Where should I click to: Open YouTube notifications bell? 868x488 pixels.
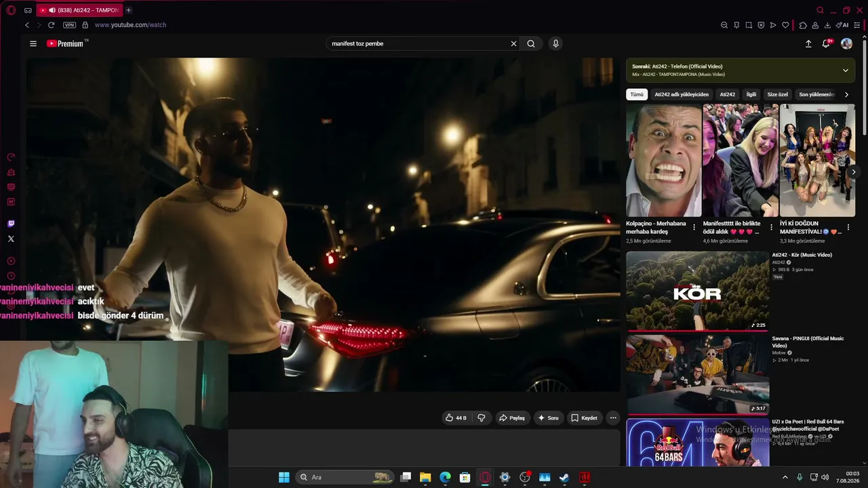tap(827, 43)
